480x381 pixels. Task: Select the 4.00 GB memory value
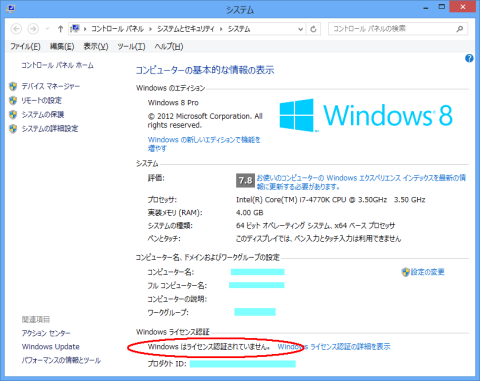tap(249, 213)
